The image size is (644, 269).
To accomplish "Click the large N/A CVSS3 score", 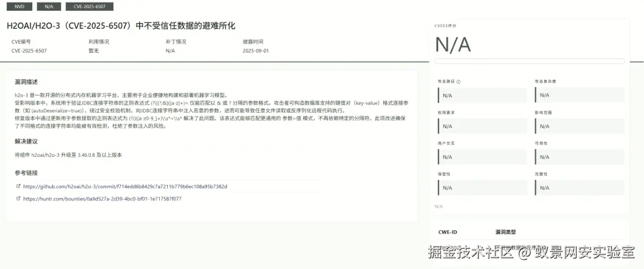I will tap(453, 45).
